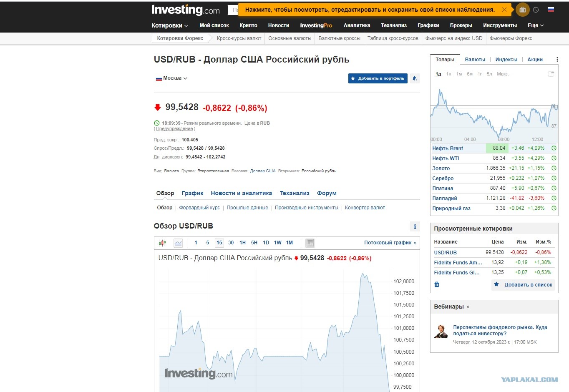Screen dimensions: 569x392
Task: Open the Форум tab
Action: [x=327, y=193]
